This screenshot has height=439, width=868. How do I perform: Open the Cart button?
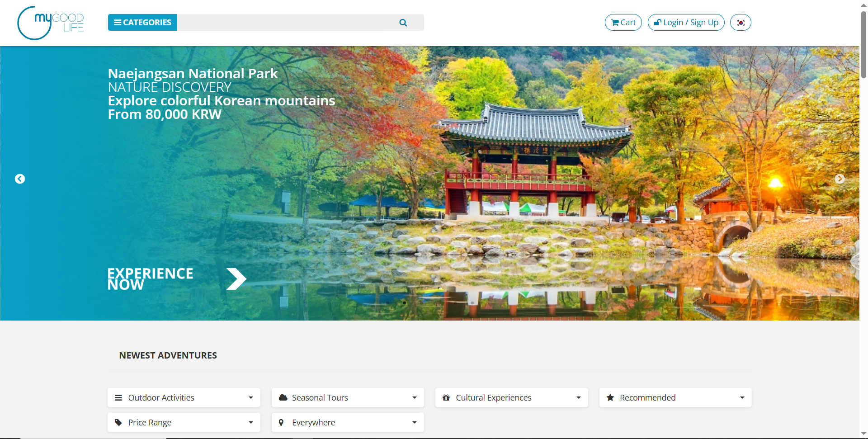click(623, 23)
